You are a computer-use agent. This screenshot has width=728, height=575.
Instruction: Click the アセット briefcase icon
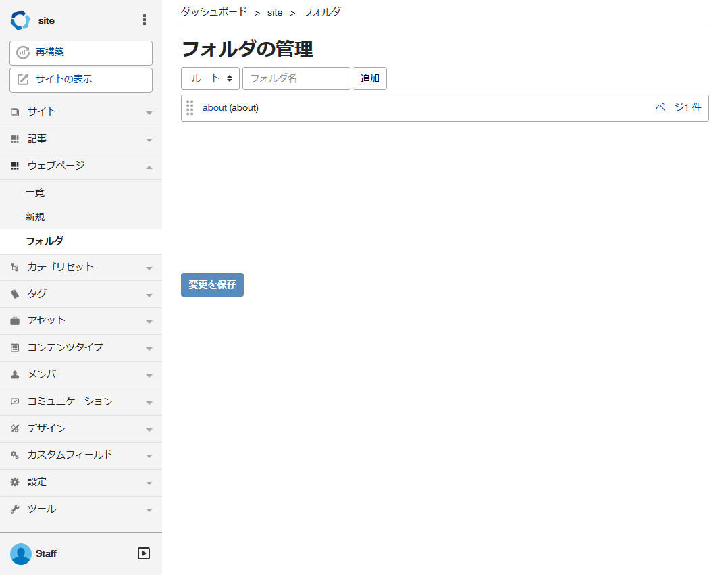[x=15, y=321]
